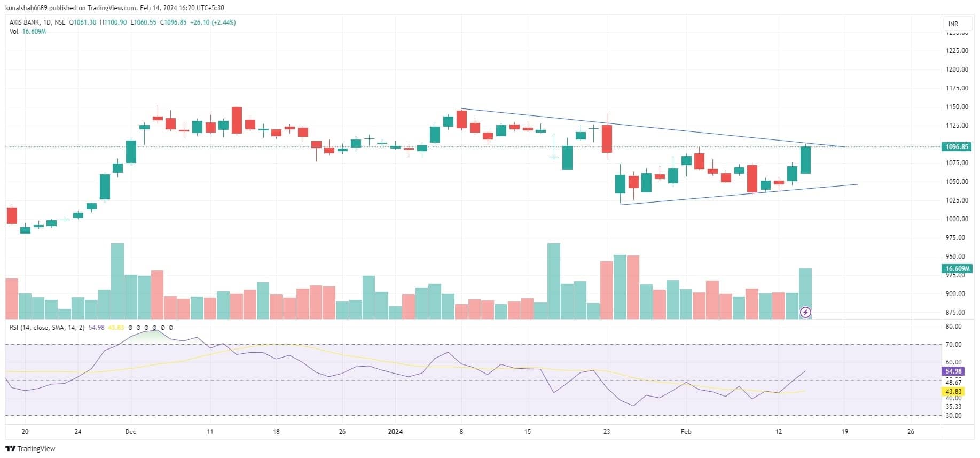The width and height of the screenshot is (980, 458).
Task: Click the latest green candlestick
Action: click(x=805, y=160)
